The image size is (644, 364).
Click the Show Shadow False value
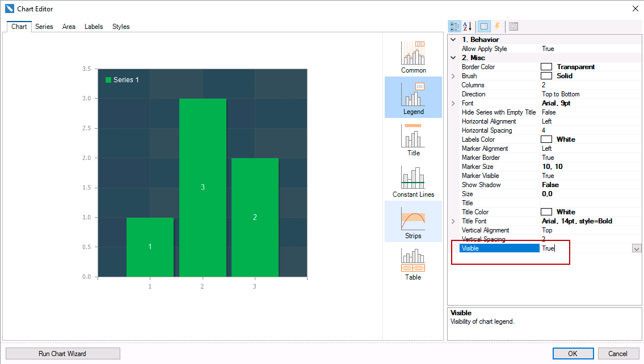(x=550, y=185)
